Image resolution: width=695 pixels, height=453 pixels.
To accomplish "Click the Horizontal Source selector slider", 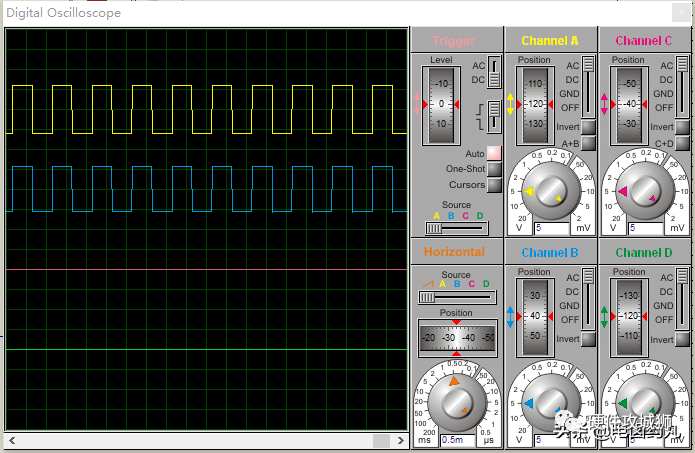I will click(x=457, y=297).
